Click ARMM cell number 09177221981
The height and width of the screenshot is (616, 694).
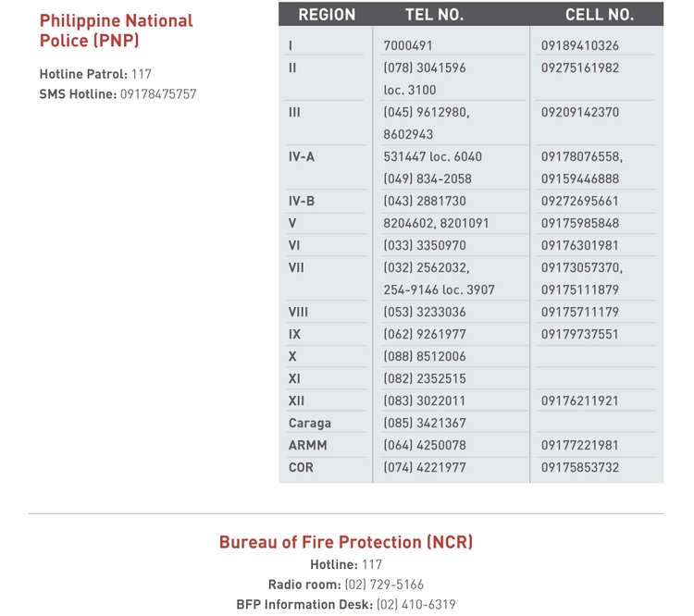[x=580, y=445]
